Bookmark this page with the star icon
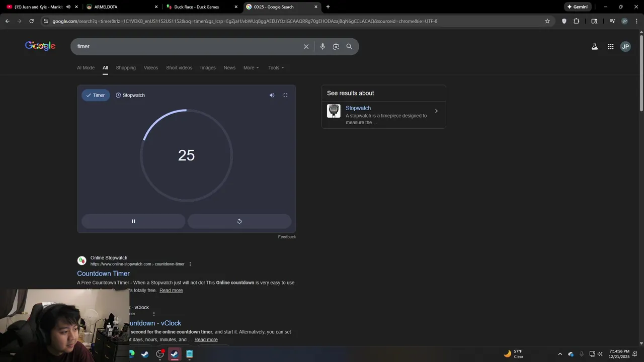 (x=547, y=21)
